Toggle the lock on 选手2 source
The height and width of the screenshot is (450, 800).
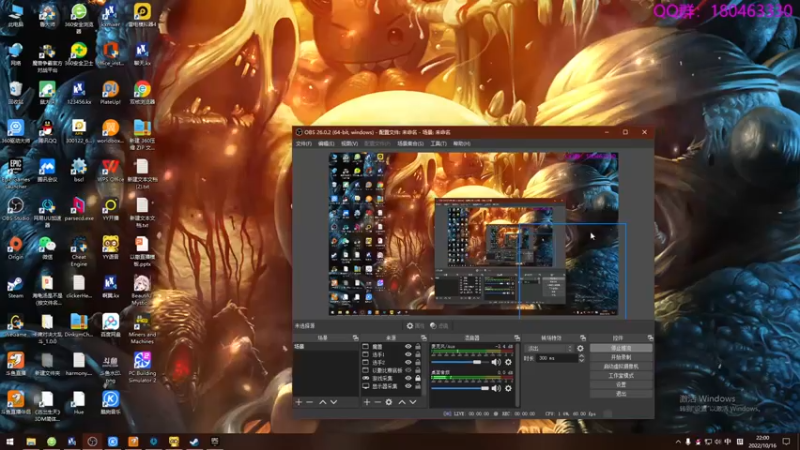(x=418, y=362)
